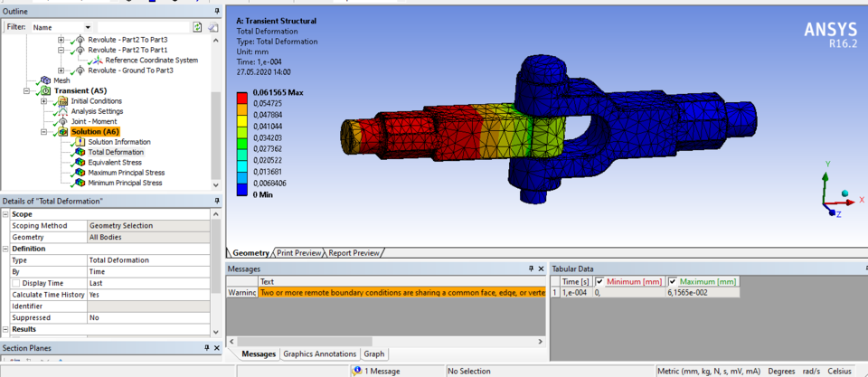
Task: Toggle the Maximum [mm] column checkbox
Action: (673, 281)
